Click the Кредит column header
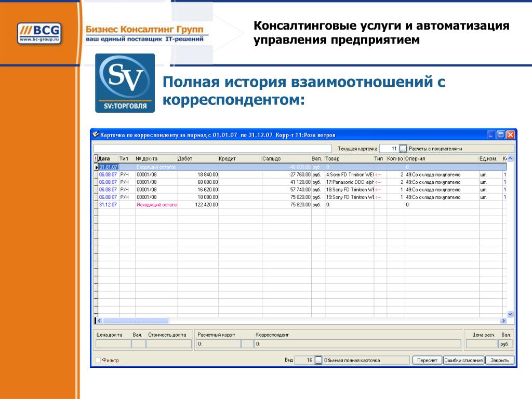Image resolution: width=532 pixels, height=399 pixels. (x=240, y=158)
